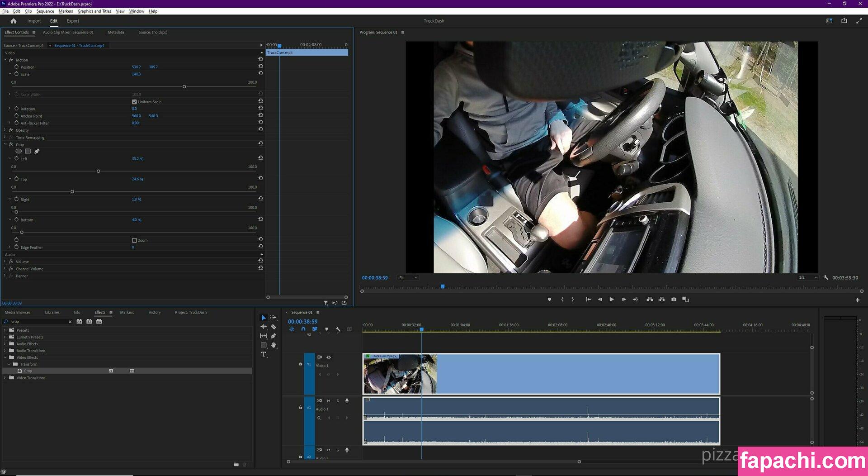Select the Selection tool arrow
The height and width of the screenshot is (476, 868).
point(264,318)
